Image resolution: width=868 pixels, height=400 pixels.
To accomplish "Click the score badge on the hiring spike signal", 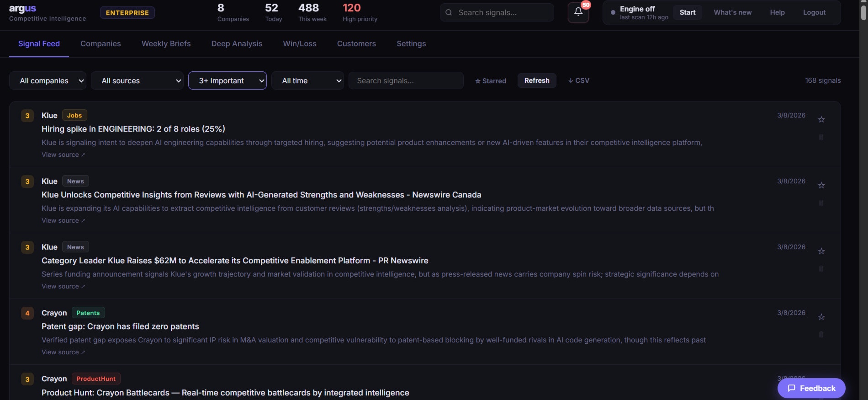I will 27,116.
